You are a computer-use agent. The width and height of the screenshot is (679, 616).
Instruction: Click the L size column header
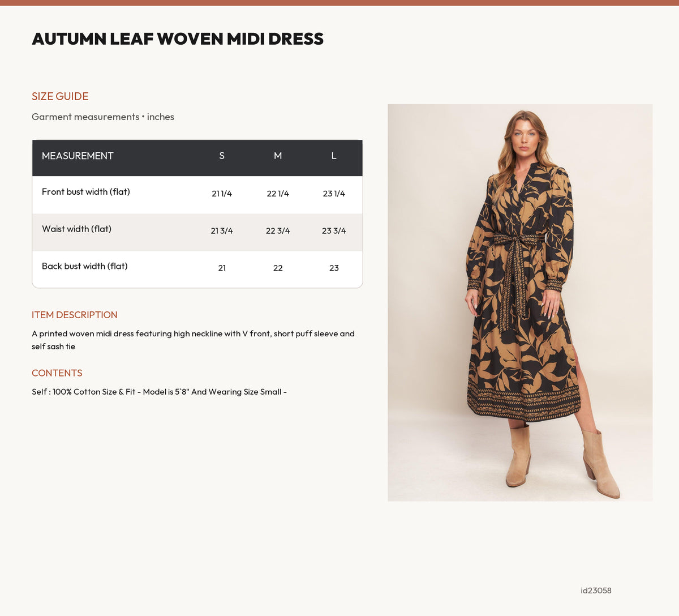click(334, 156)
